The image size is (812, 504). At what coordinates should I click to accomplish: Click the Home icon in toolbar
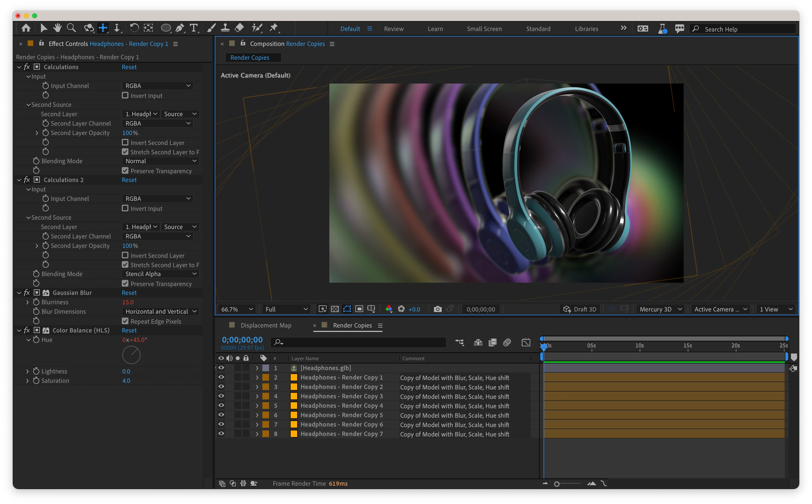point(26,28)
